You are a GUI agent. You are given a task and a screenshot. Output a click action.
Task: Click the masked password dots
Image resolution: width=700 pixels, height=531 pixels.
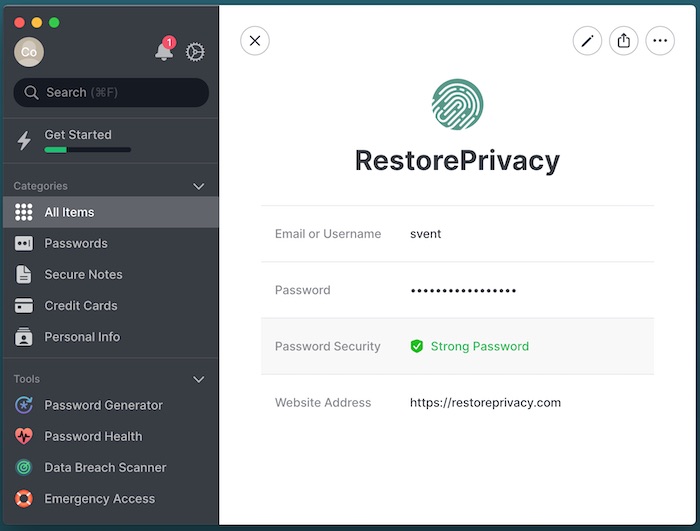tap(463, 291)
